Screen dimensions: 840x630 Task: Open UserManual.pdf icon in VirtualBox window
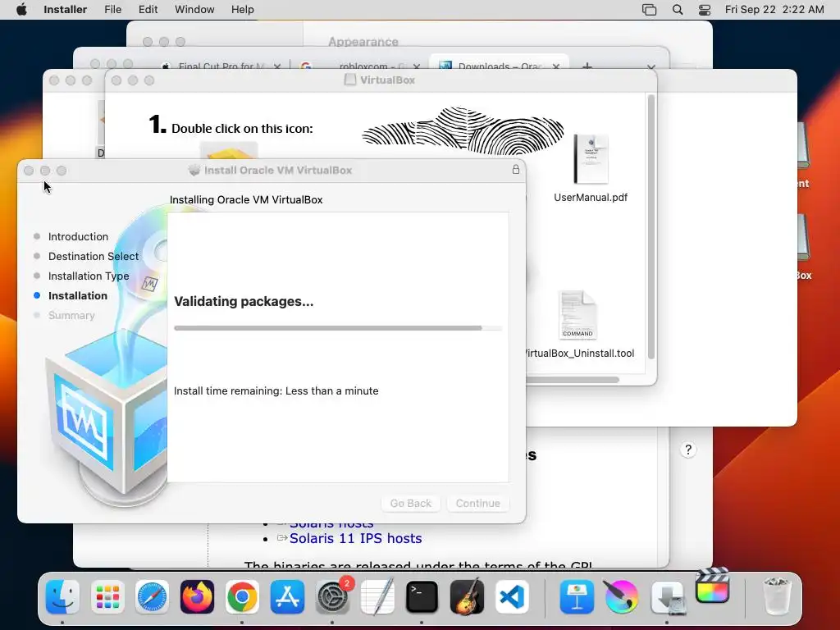591,159
